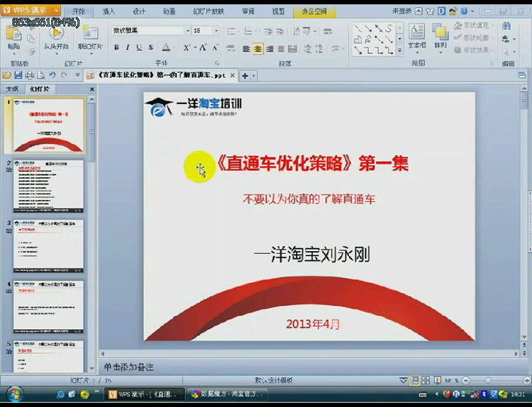This screenshot has height=407, width=532.
Task: Close the 直通车优化策略 document tab
Action: (x=233, y=75)
